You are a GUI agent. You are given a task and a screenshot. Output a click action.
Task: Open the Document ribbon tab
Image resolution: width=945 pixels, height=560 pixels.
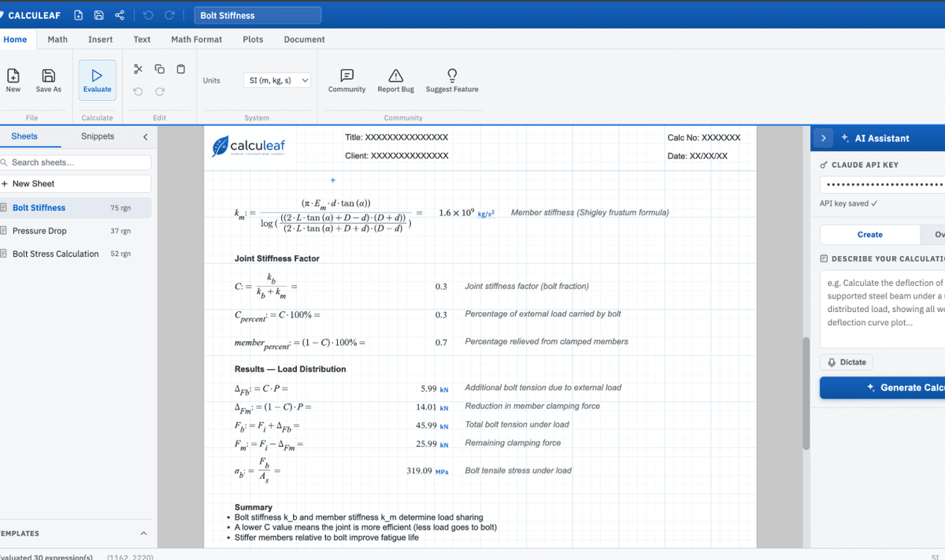coord(304,39)
